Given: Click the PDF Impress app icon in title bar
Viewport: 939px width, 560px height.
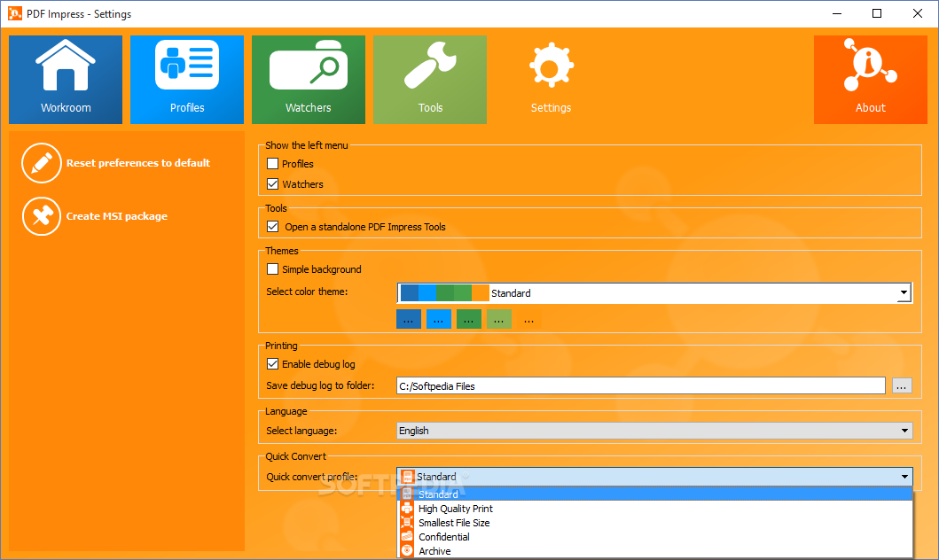Looking at the screenshot, I should pyautogui.click(x=14, y=13).
